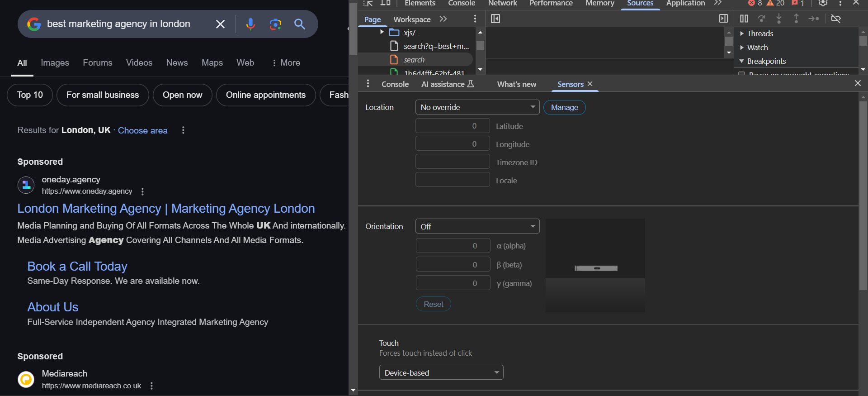Open DevTools settings gear

click(823, 3)
